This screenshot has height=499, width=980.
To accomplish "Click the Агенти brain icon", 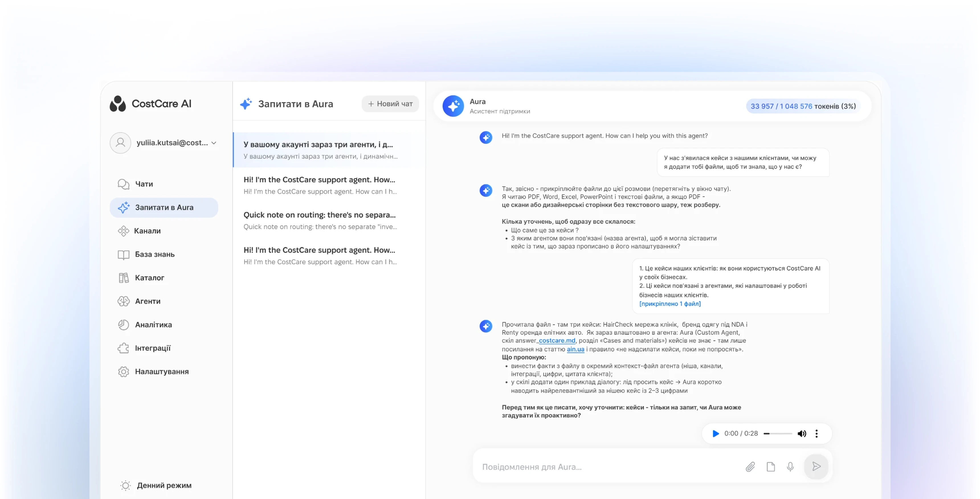I will coord(123,301).
